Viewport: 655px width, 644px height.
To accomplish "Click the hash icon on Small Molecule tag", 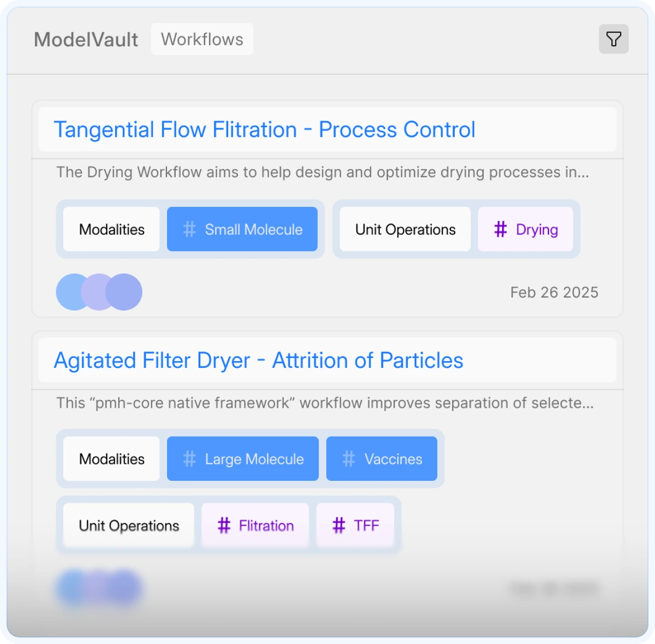I will pos(189,229).
